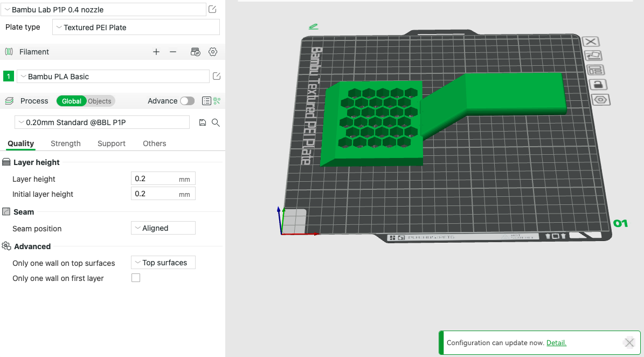Viewport: 644px width, 357px height.
Task: Open Only one wall on top surfaces dropdown
Action: point(163,263)
